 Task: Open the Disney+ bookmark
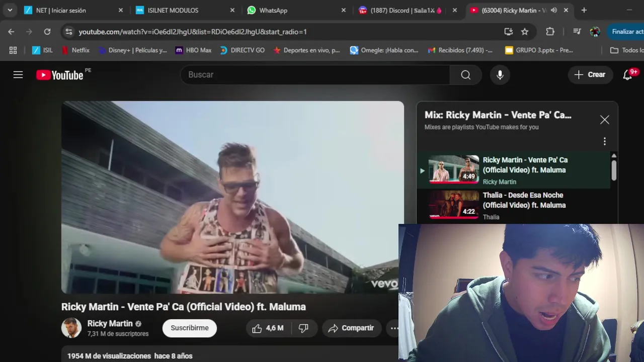click(133, 50)
